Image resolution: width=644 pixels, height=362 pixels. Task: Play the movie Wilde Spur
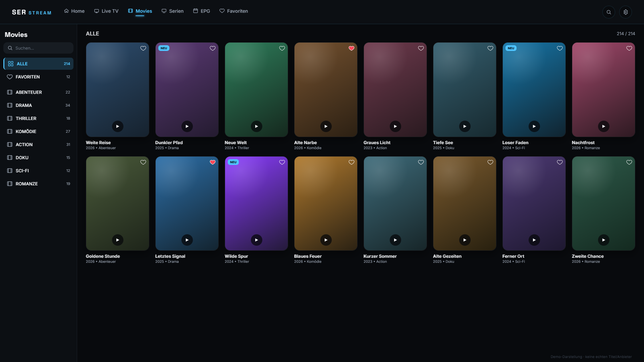[x=256, y=240]
